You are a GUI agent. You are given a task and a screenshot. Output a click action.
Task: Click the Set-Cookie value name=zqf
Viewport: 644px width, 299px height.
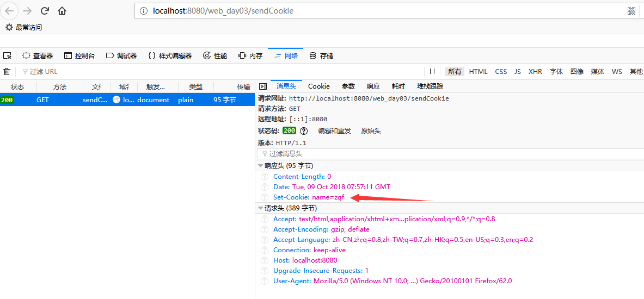328,197
